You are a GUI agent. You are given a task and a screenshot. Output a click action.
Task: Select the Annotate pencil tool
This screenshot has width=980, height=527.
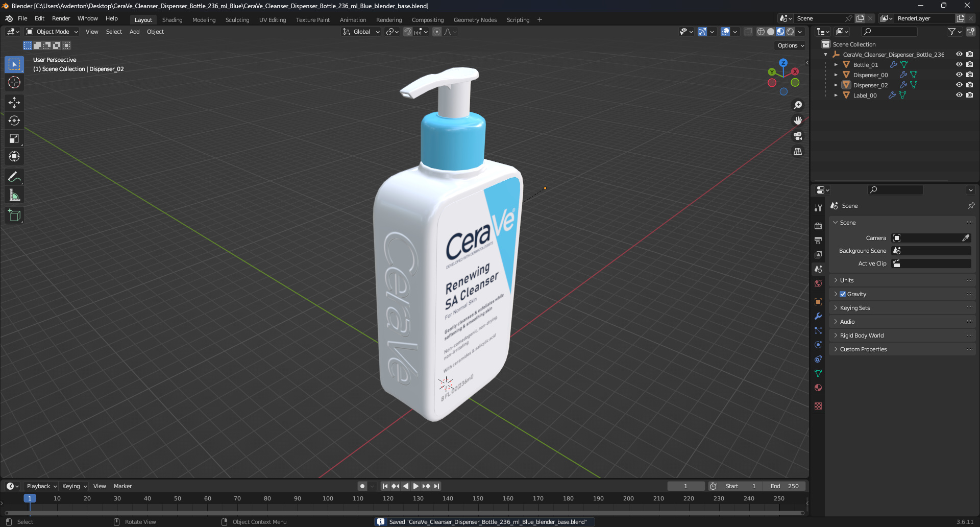point(14,177)
